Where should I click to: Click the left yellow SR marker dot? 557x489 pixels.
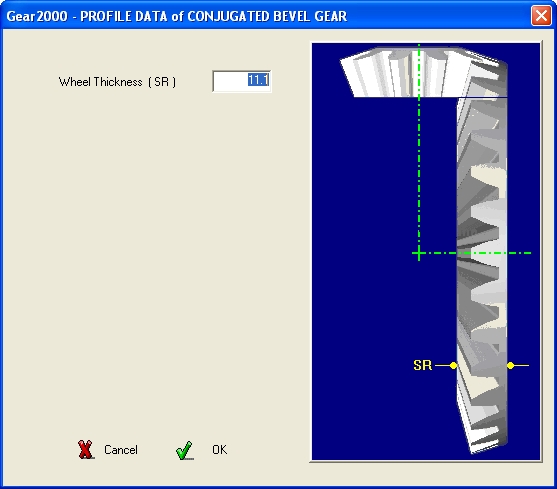click(453, 365)
